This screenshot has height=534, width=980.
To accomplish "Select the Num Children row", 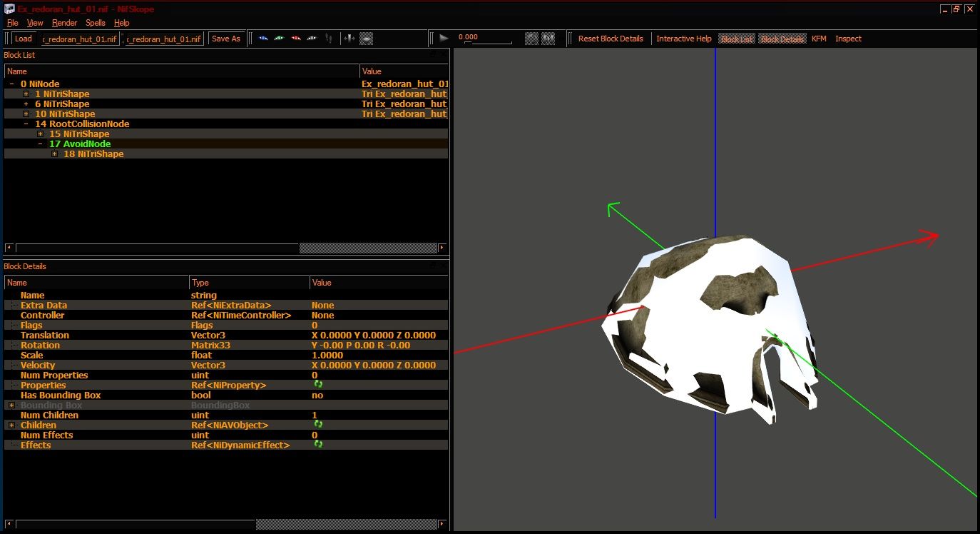I will [x=226, y=415].
